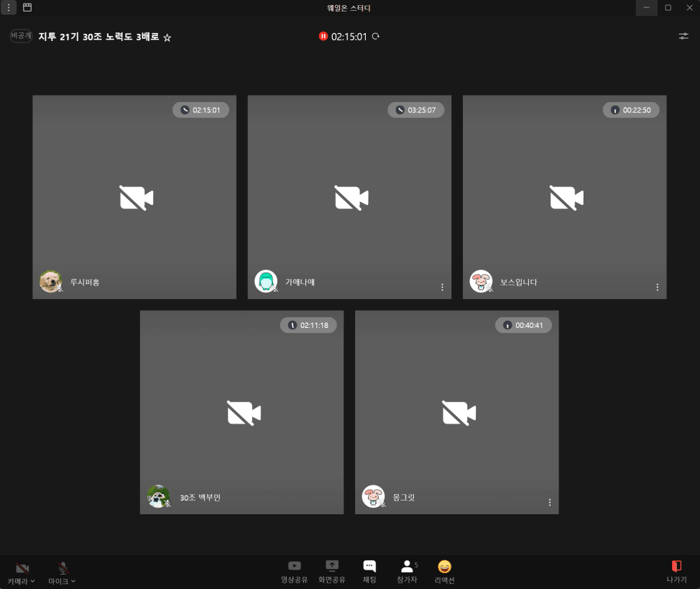The width and height of the screenshot is (700, 589).
Task: Click the name label 보스입니다
Action: pos(518,283)
